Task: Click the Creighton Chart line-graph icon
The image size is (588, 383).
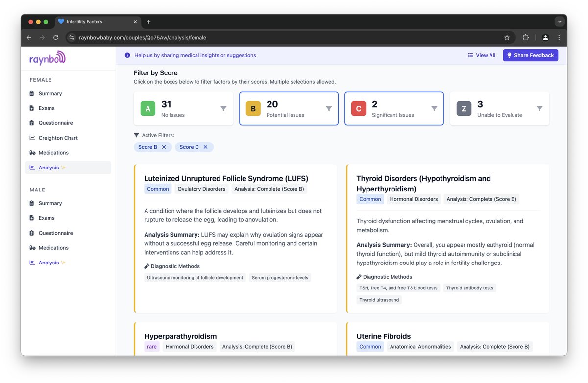Action: 32,138
